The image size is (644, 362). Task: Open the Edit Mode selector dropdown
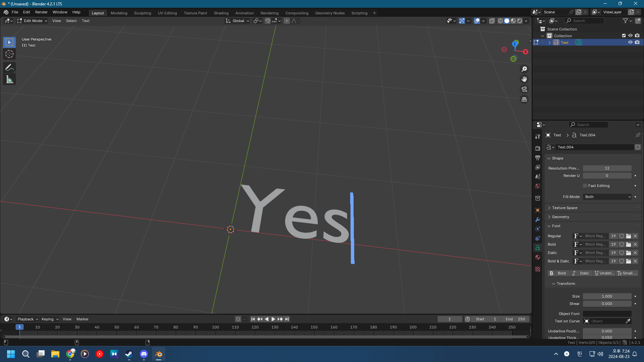32,21
